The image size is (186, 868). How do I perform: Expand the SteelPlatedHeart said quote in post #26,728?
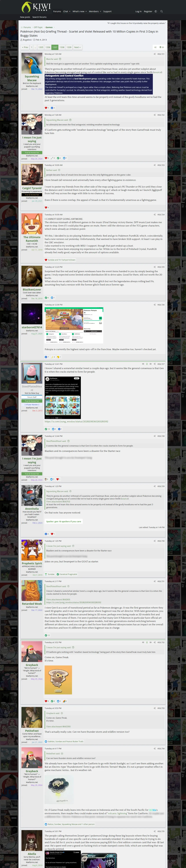click(x=68, y=441)
